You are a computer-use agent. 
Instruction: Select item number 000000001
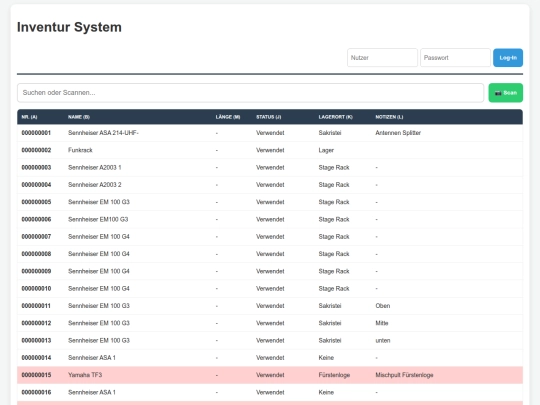[36, 133]
